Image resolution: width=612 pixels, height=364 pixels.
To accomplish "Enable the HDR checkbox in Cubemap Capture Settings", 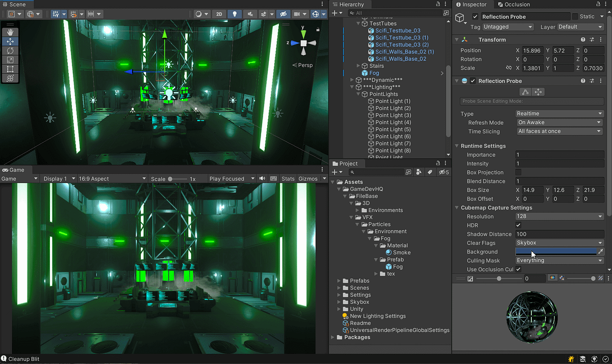I will [519, 225].
